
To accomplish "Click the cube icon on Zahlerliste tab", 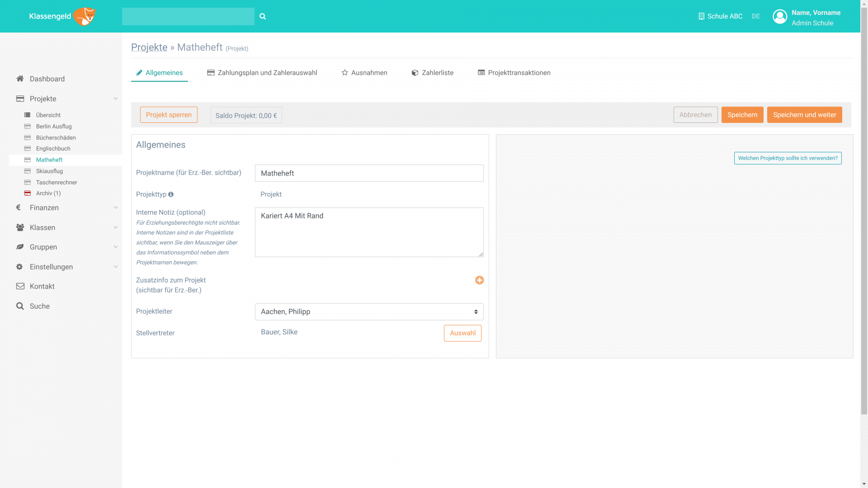I will [x=415, y=73].
